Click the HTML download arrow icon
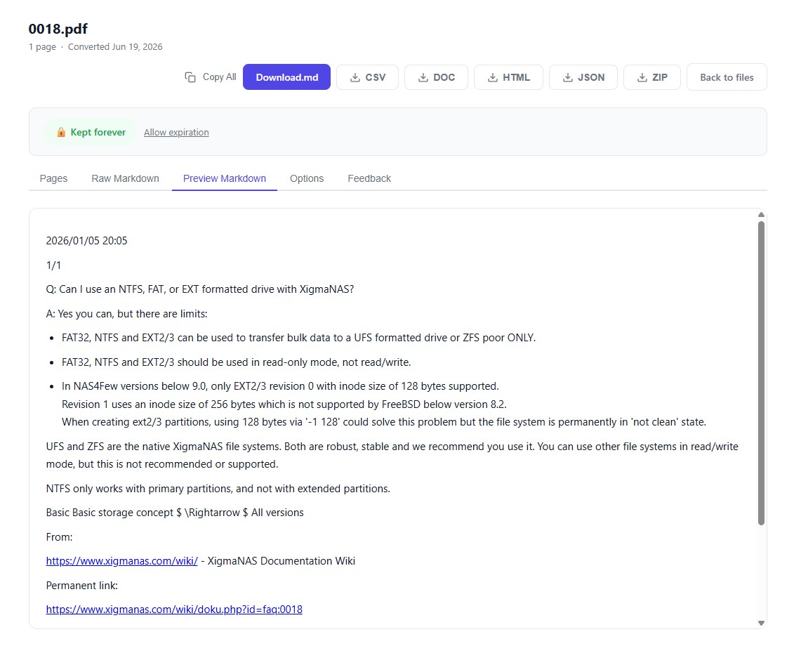801x672 pixels. (x=492, y=77)
